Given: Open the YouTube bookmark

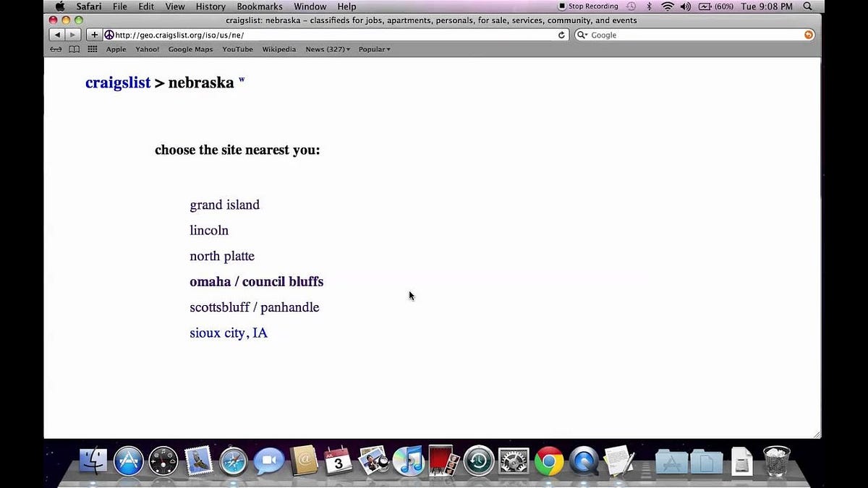Looking at the screenshot, I should 237,49.
